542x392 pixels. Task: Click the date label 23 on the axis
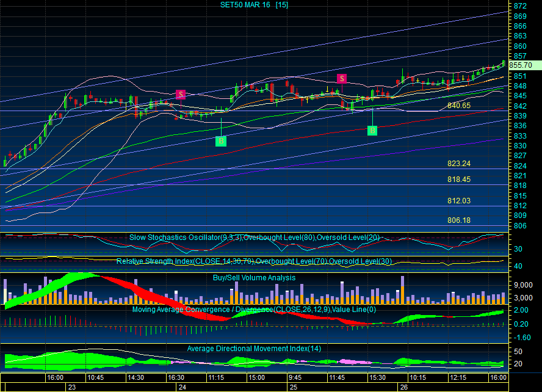coord(72,387)
